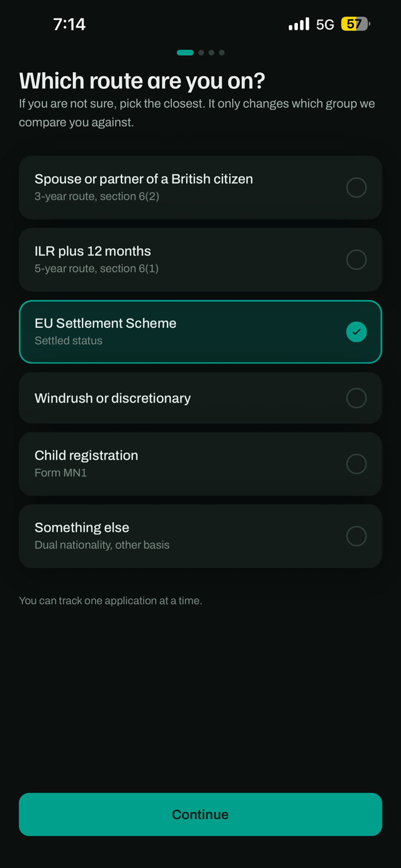Tap the second progress dot indicator
The image size is (401, 868).
(201, 53)
